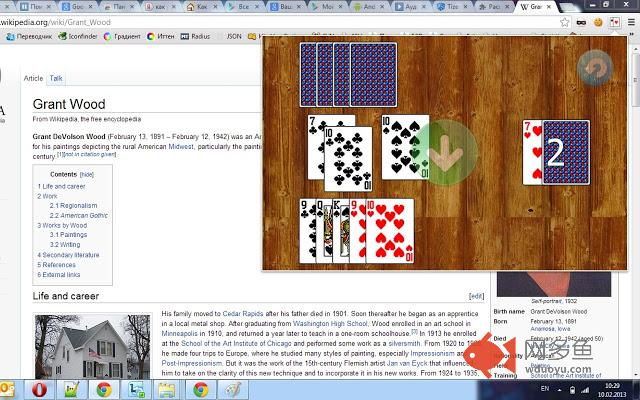The height and width of the screenshot is (400, 640).
Task: Play the 9 of clubs from hand
Action: click(x=308, y=231)
